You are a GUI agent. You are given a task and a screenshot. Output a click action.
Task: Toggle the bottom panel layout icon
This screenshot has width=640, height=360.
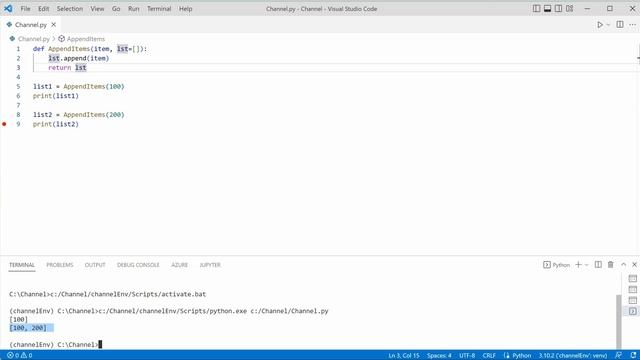(547, 9)
